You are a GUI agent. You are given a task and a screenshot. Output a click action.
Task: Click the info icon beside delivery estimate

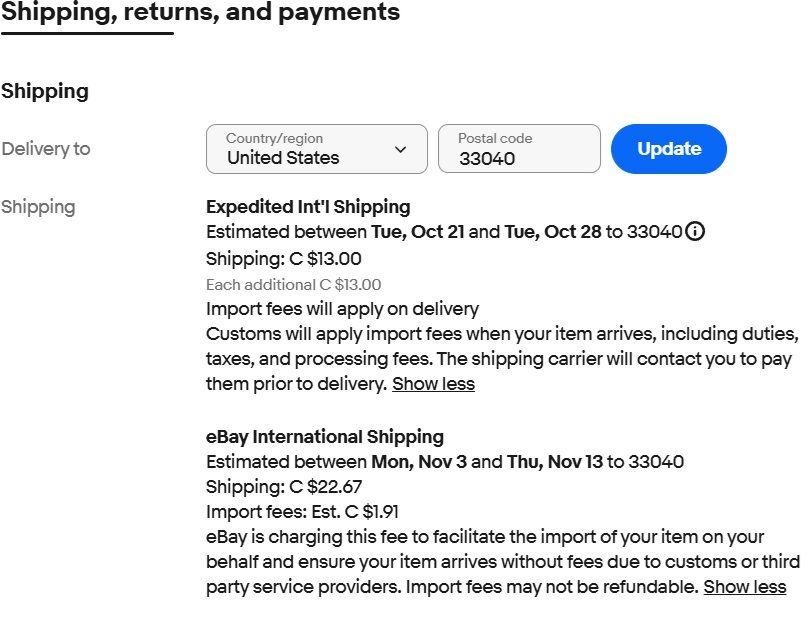[696, 232]
